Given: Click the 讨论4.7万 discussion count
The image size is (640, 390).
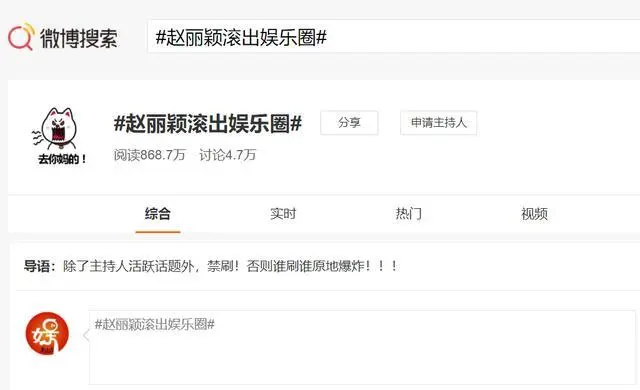Looking at the screenshot, I should tap(227, 155).
